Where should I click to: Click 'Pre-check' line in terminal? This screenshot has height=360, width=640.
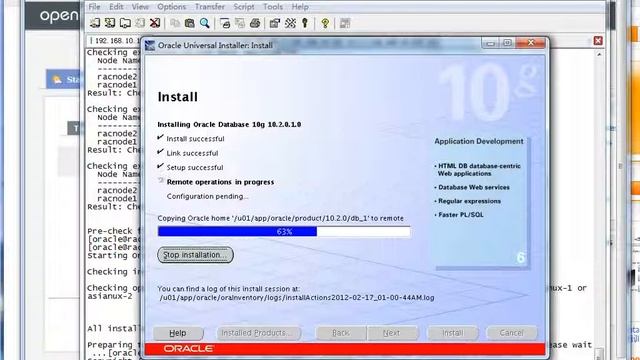pyautogui.click(x=113, y=231)
